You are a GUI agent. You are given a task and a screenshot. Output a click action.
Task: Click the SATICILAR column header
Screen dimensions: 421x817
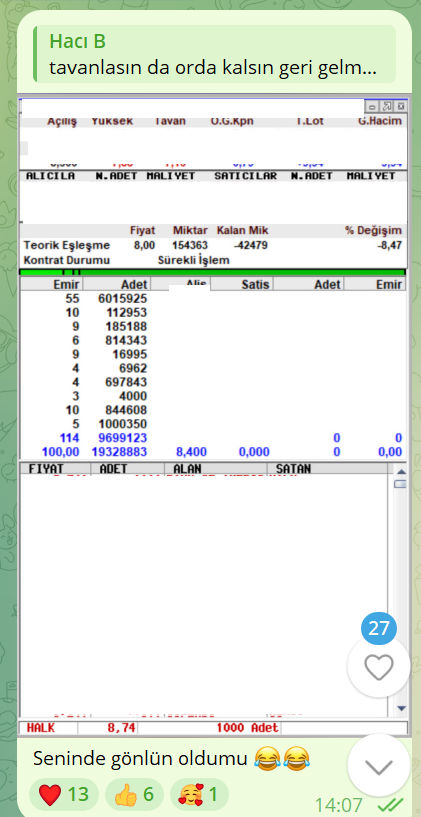click(245, 176)
